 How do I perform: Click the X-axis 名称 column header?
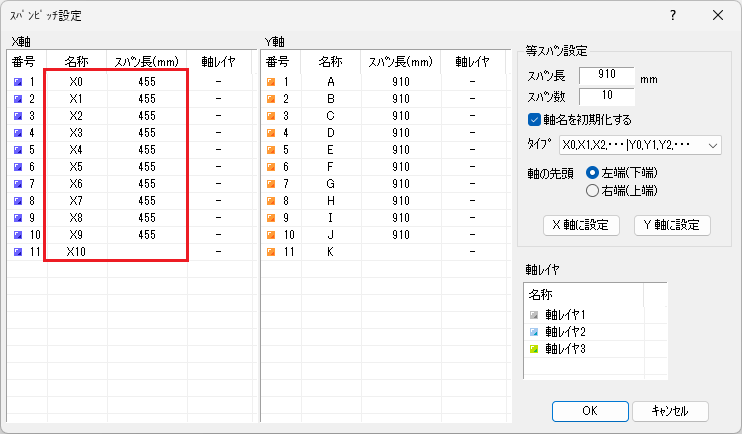[x=76, y=61]
